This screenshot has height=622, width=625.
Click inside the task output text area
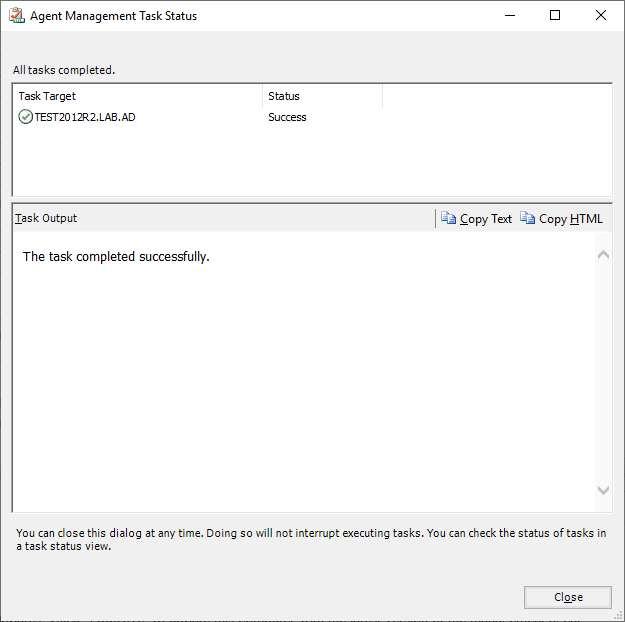click(x=300, y=380)
